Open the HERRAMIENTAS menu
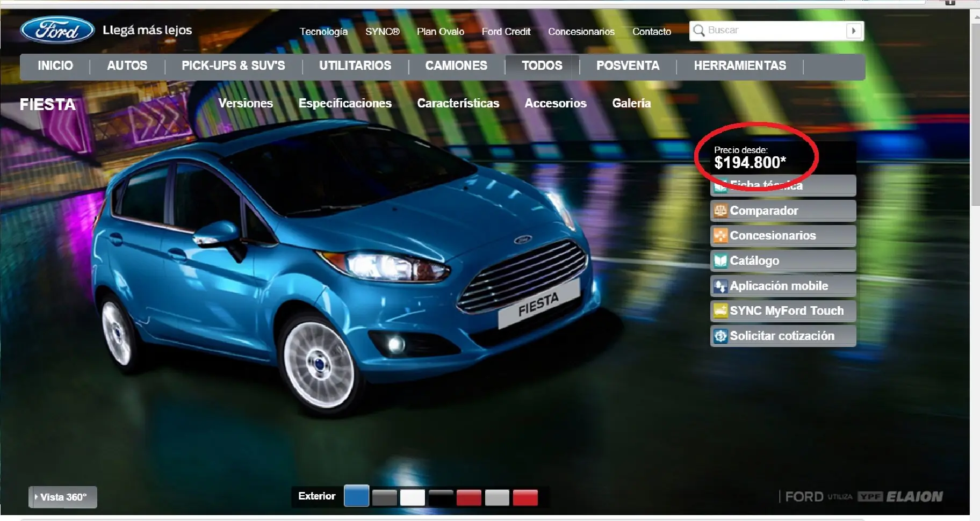This screenshot has width=980, height=521. point(740,66)
